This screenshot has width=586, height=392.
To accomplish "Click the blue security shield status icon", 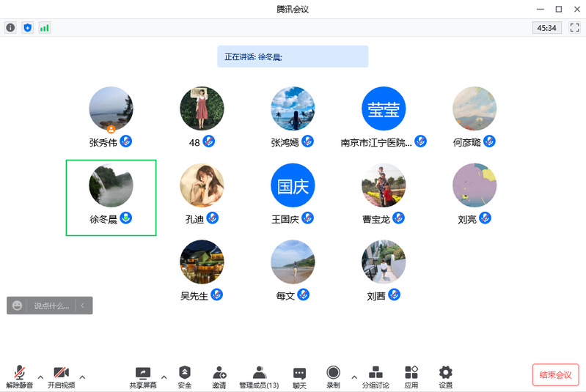I will [x=28, y=28].
